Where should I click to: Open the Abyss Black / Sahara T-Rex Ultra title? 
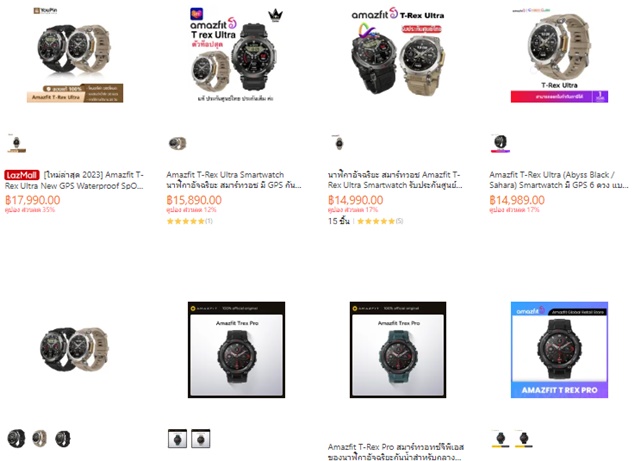[x=559, y=180]
